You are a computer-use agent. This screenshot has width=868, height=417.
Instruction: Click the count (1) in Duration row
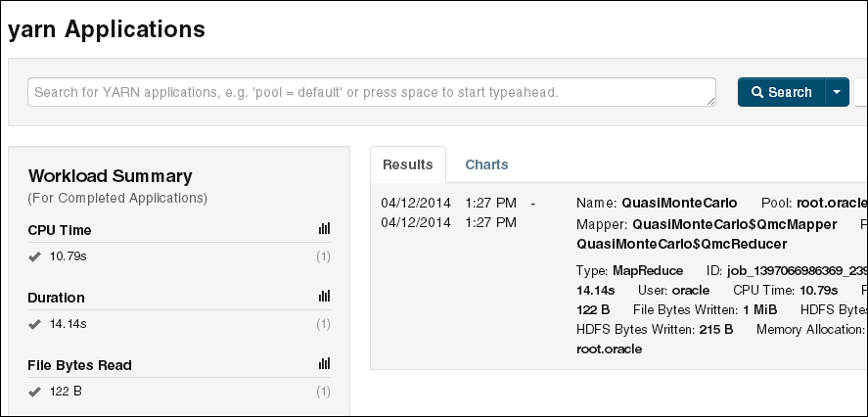[324, 324]
